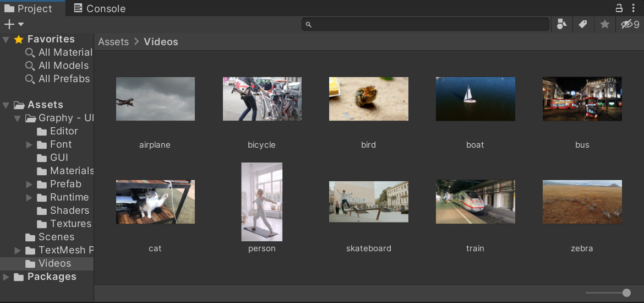Select the Textures folder icon

[42, 224]
